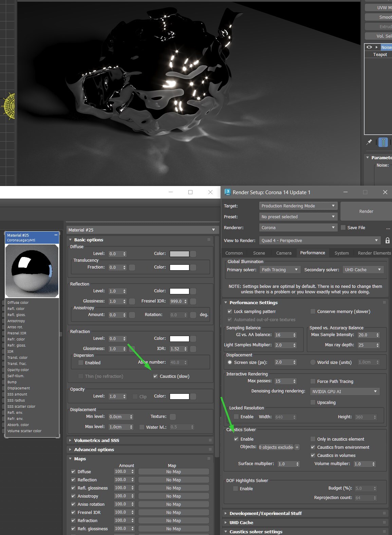
Task: Click the Diffuse color swatch
Action: [x=179, y=254]
